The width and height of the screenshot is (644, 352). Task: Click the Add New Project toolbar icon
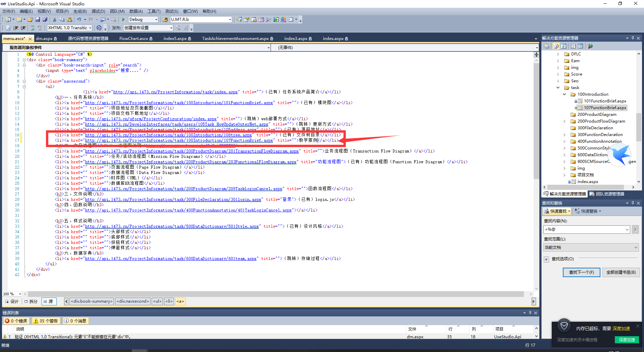pyautogui.click(x=8, y=19)
